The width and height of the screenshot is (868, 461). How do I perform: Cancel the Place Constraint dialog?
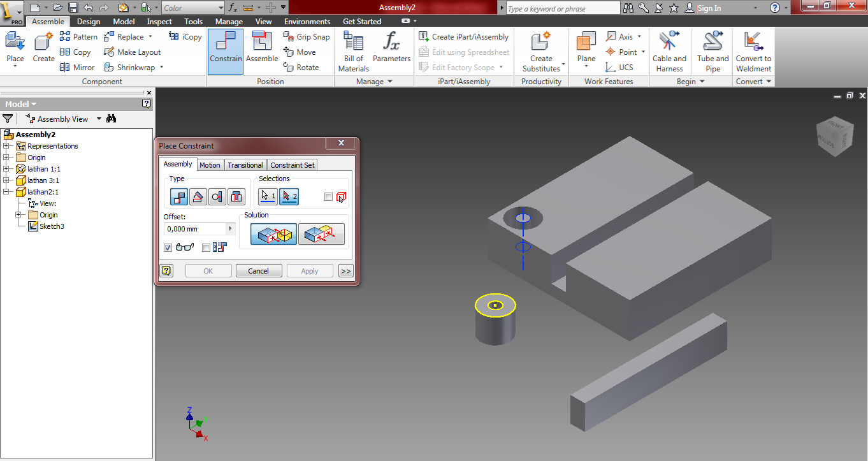pos(258,270)
